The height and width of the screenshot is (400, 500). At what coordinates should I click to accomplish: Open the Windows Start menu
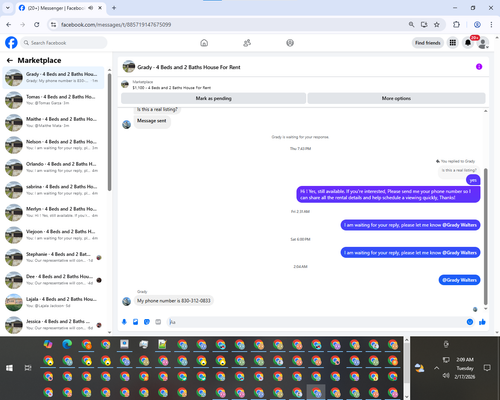(x=9, y=368)
